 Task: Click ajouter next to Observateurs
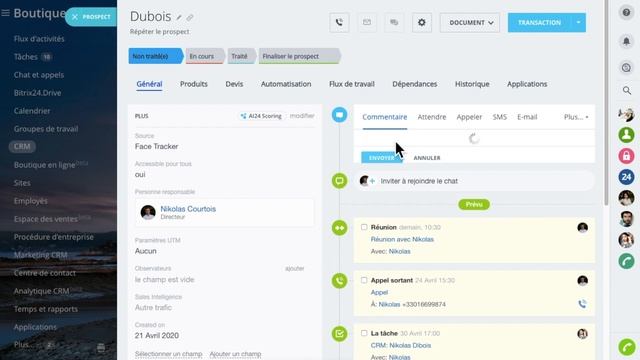[x=294, y=269]
